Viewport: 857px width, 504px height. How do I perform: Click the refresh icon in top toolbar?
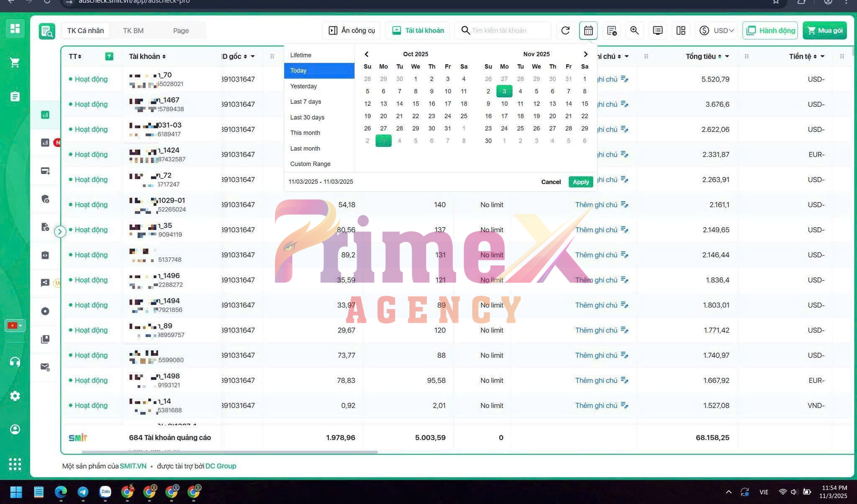tap(565, 31)
